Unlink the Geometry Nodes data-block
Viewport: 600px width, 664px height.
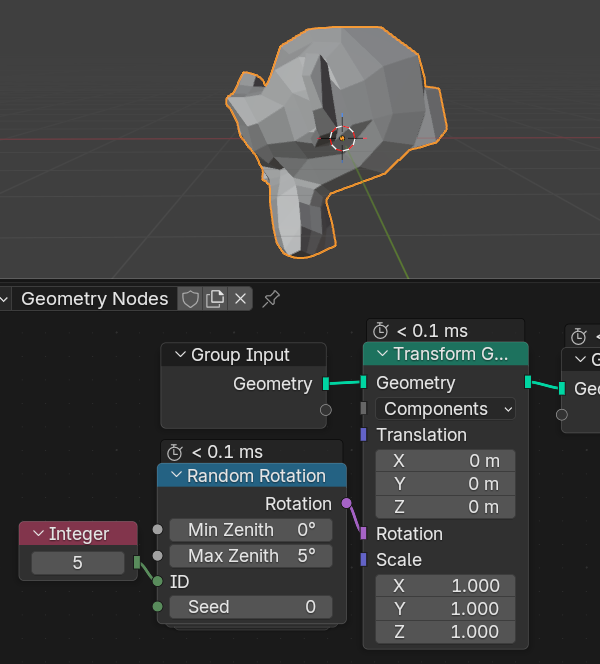[x=240, y=298]
